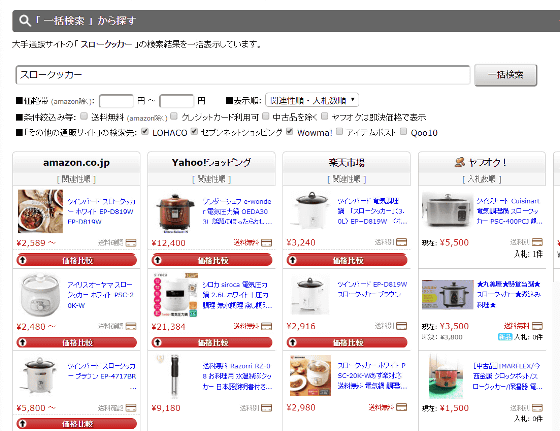Click credit card icon beside ¥12,400 Yahoo item
This screenshot has width=560, height=431.
[x=266, y=243]
